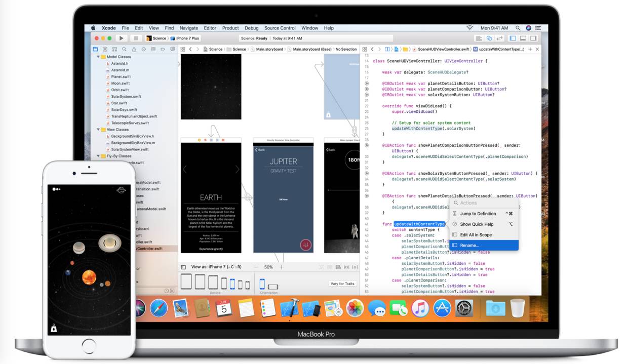Run the Science project with the play button
628x364 pixels.
[x=121, y=38]
